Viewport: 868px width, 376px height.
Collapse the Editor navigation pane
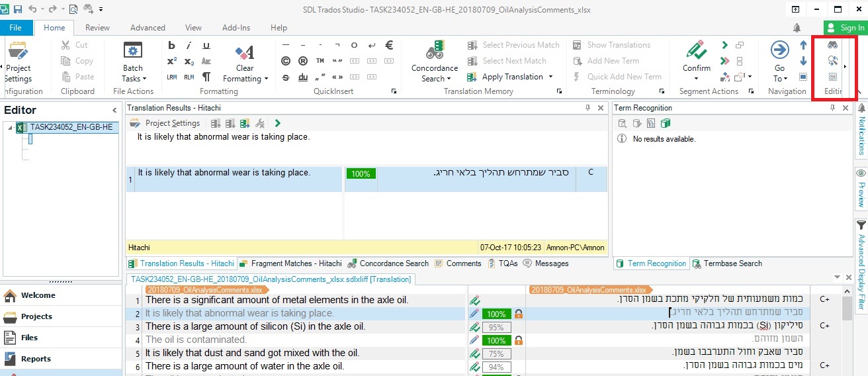click(x=114, y=111)
